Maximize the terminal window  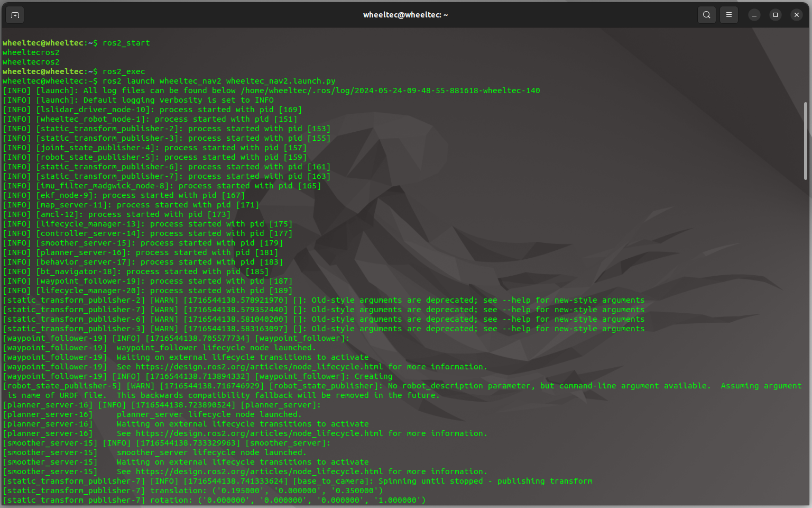pyautogui.click(x=776, y=15)
